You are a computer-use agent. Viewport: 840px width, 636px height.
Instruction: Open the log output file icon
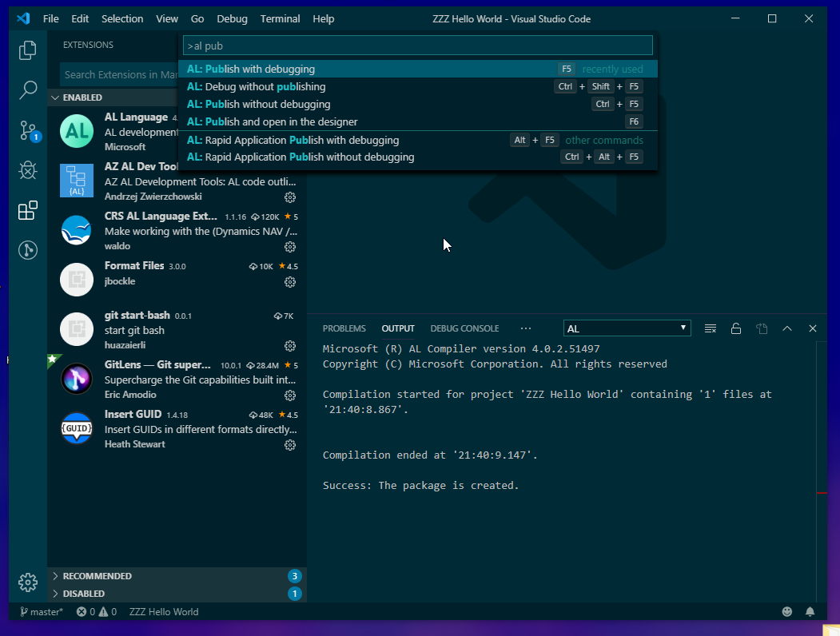pyautogui.click(x=762, y=328)
